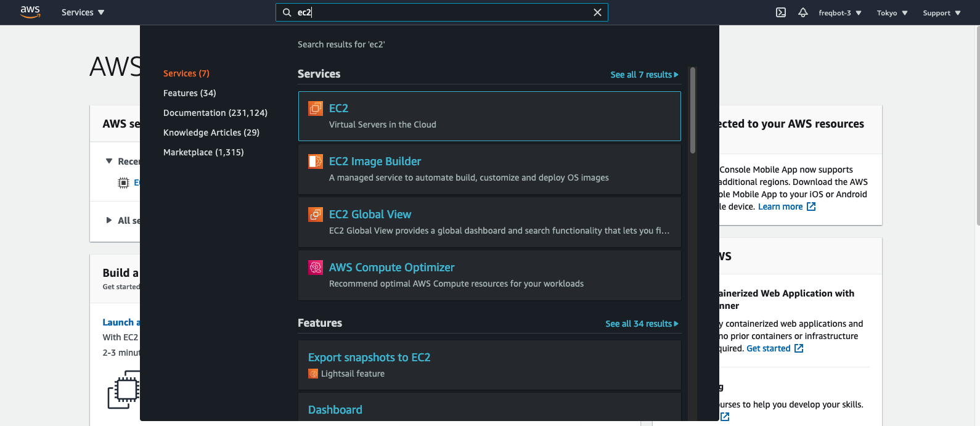Click the AWS Compute Optimizer icon
Viewport: 980px width, 426px height.
tap(316, 268)
